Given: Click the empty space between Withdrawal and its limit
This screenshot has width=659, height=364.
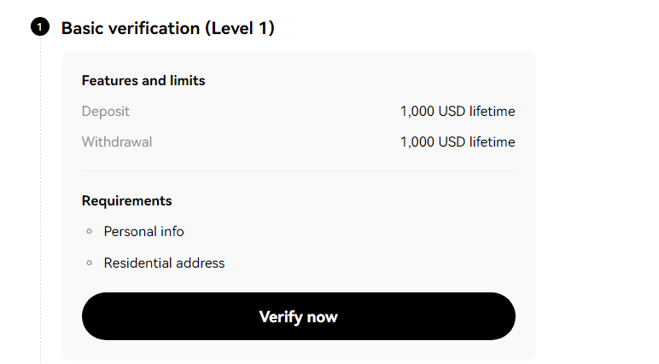Looking at the screenshot, I should [x=276, y=142].
